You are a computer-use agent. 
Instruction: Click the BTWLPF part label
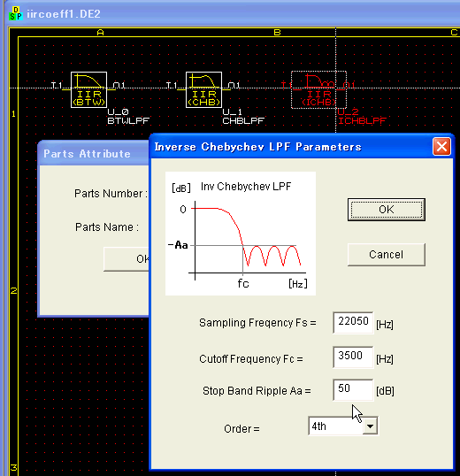click(x=128, y=121)
